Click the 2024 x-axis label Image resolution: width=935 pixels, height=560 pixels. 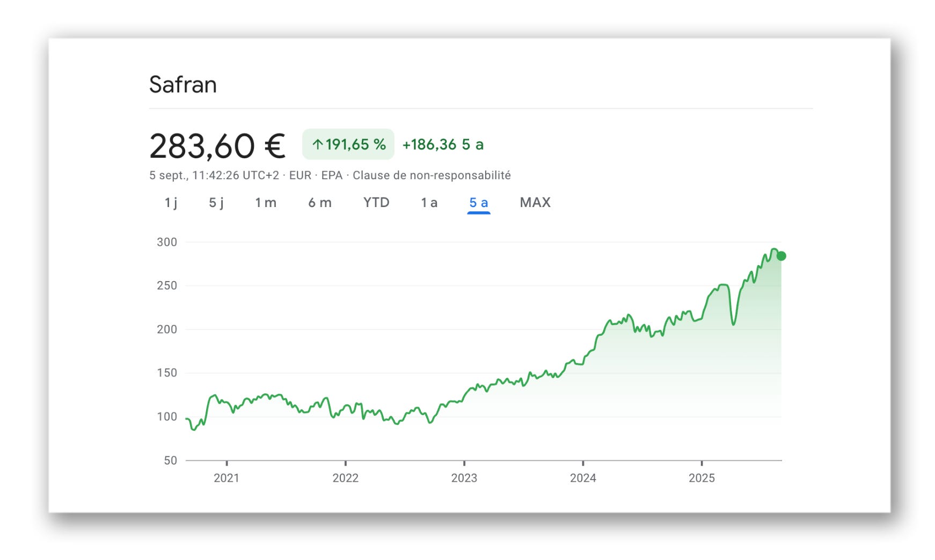(x=583, y=478)
